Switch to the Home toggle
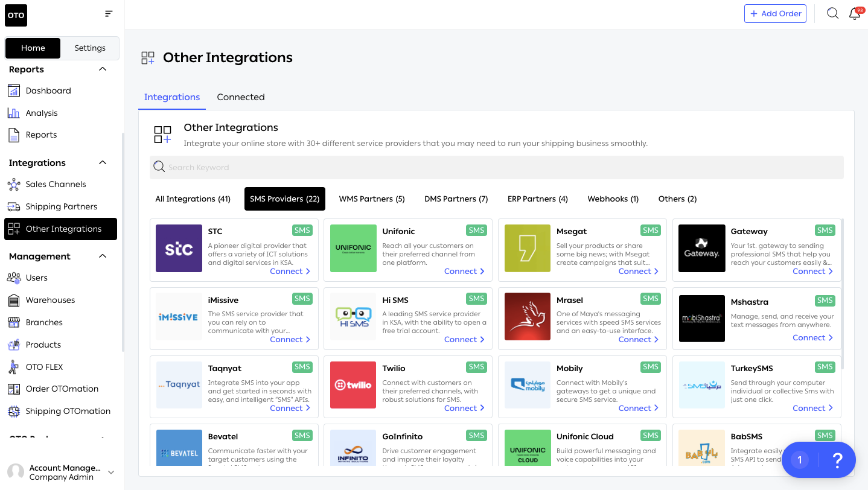The image size is (868, 490). click(33, 48)
